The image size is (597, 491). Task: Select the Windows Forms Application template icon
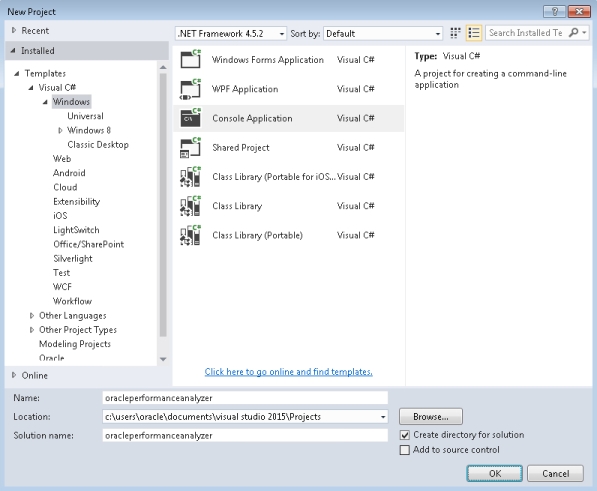[x=190, y=59]
